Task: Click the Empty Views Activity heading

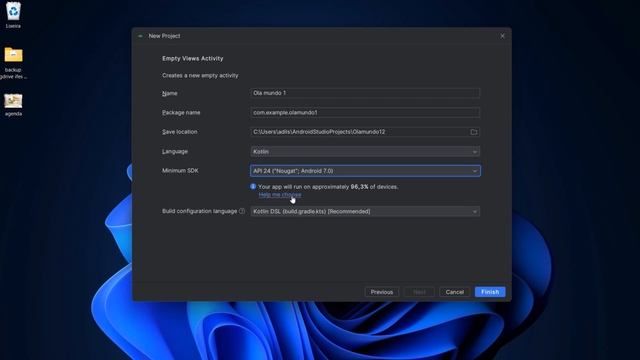Action: (x=193, y=58)
